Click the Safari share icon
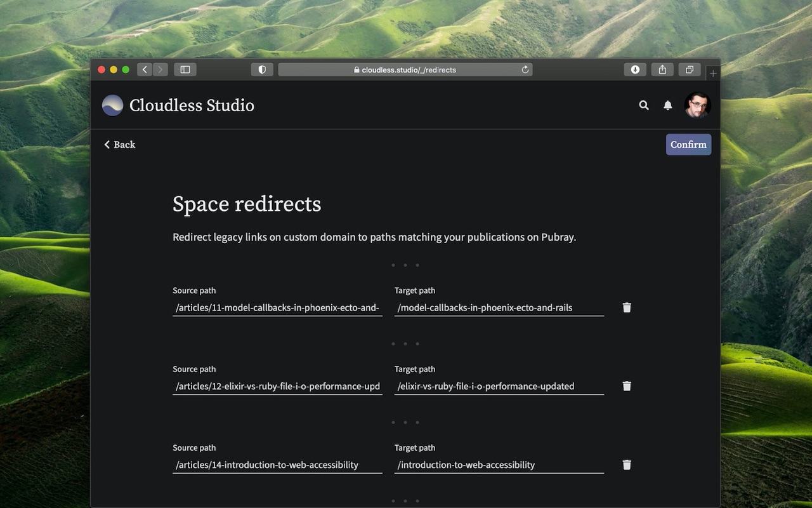The height and width of the screenshot is (508, 812). point(662,70)
